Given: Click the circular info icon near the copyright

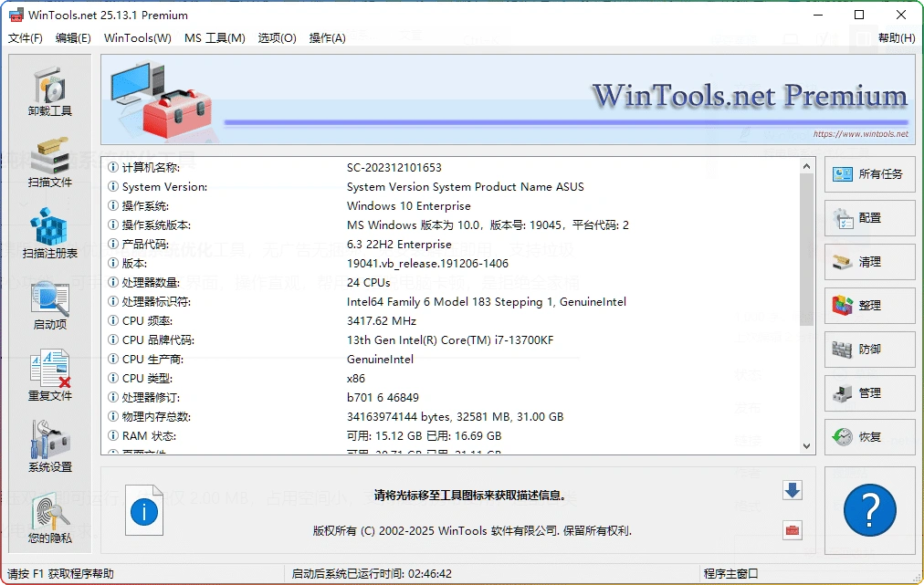Looking at the screenshot, I should point(143,510).
